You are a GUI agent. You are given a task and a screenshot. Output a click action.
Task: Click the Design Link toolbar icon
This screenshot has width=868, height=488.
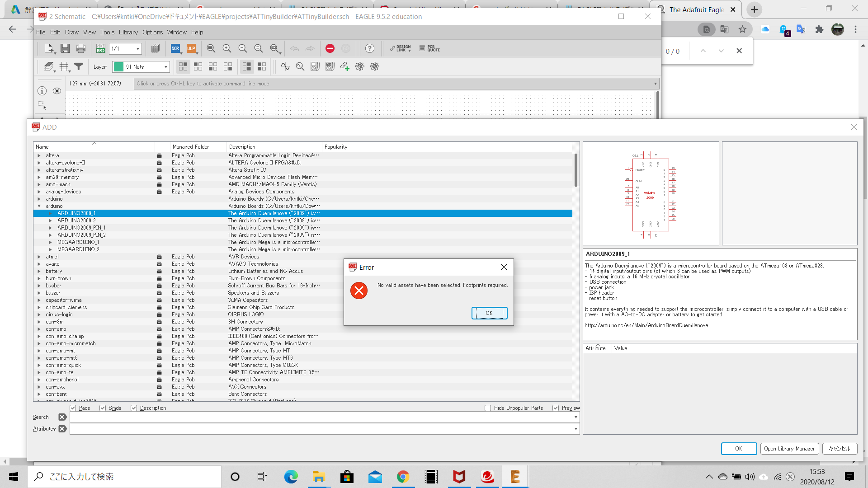[x=401, y=48]
